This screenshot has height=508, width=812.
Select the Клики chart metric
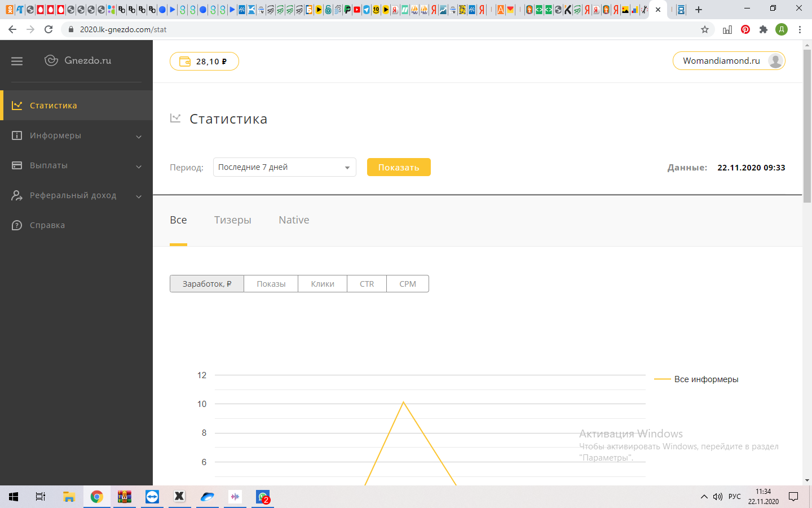click(x=323, y=284)
